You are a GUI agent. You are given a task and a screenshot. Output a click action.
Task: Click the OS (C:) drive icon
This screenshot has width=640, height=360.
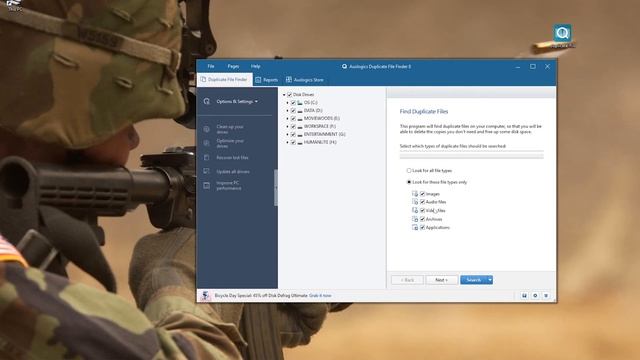(300, 102)
